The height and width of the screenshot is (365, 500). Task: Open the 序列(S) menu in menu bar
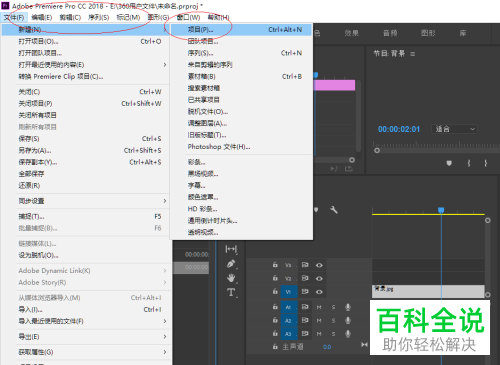(x=99, y=17)
